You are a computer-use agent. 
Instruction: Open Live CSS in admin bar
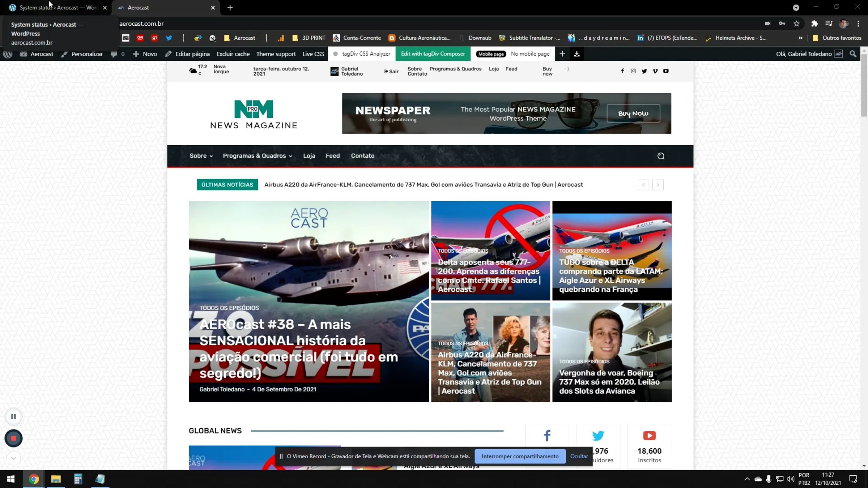pyautogui.click(x=313, y=54)
